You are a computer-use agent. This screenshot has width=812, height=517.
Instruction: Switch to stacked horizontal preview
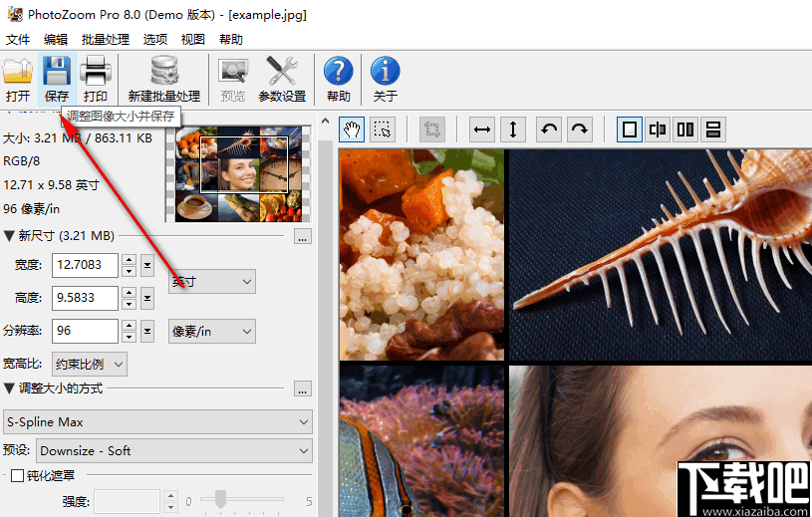pyautogui.click(x=713, y=129)
